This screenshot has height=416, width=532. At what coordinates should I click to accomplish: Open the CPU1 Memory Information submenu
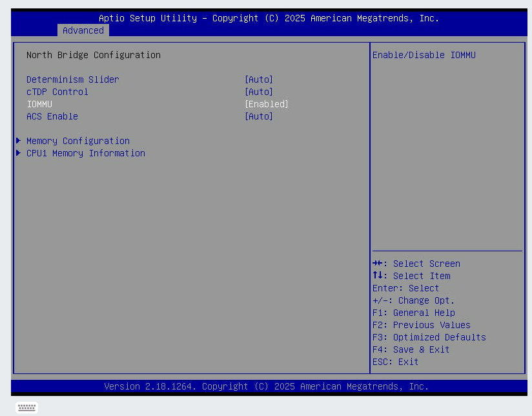pos(86,153)
